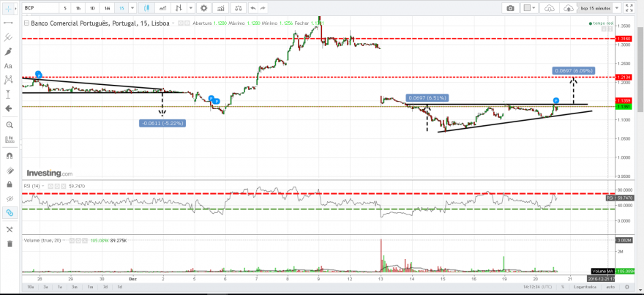This screenshot has width=644, height=295.
Task: Set time range to 1a
Action: (x=60, y=286)
